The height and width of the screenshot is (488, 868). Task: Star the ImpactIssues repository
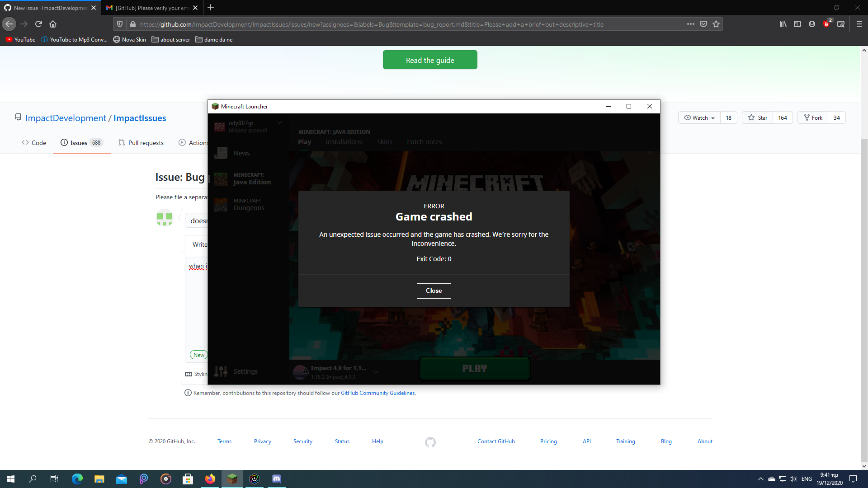[x=757, y=117]
